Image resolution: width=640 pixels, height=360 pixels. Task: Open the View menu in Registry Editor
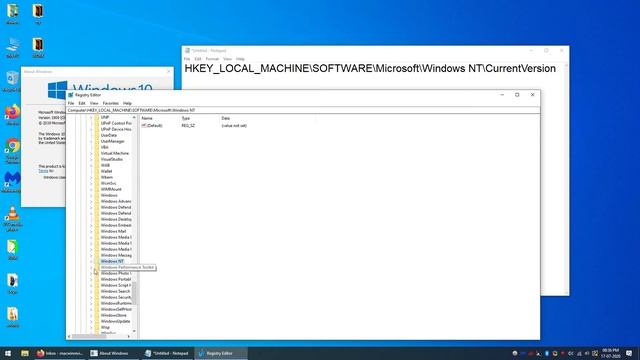tap(94, 103)
